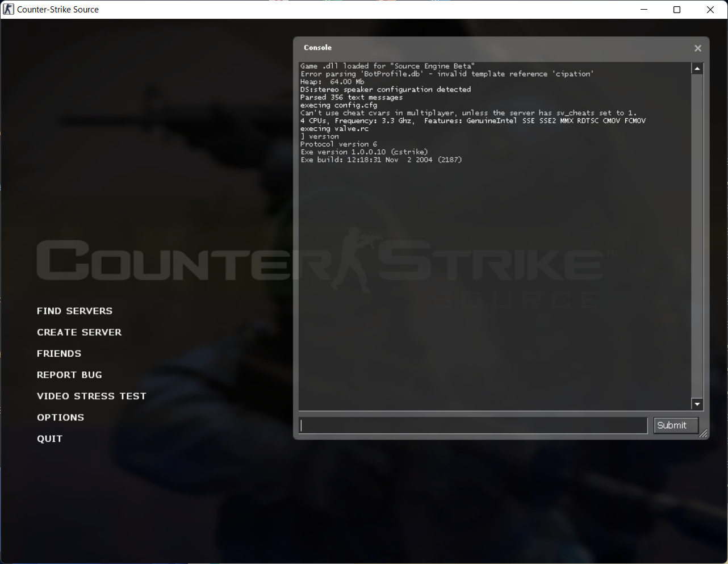The image size is (728, 564).
Task: Maximize the Counter-Strike Source window
Action: [x=677, y=10]
